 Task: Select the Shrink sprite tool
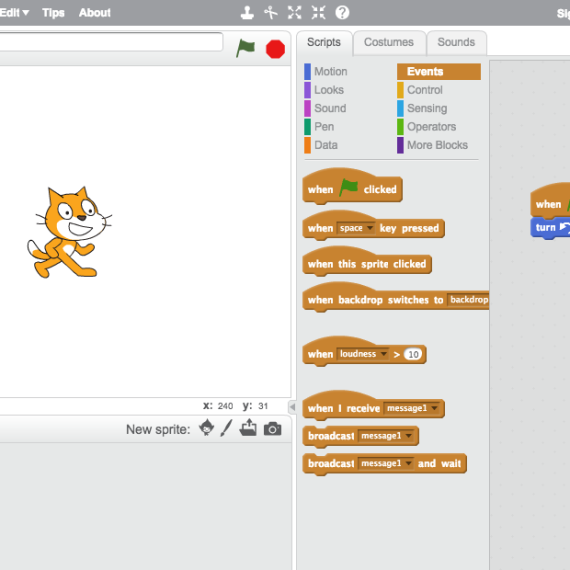tap(318, 13)
